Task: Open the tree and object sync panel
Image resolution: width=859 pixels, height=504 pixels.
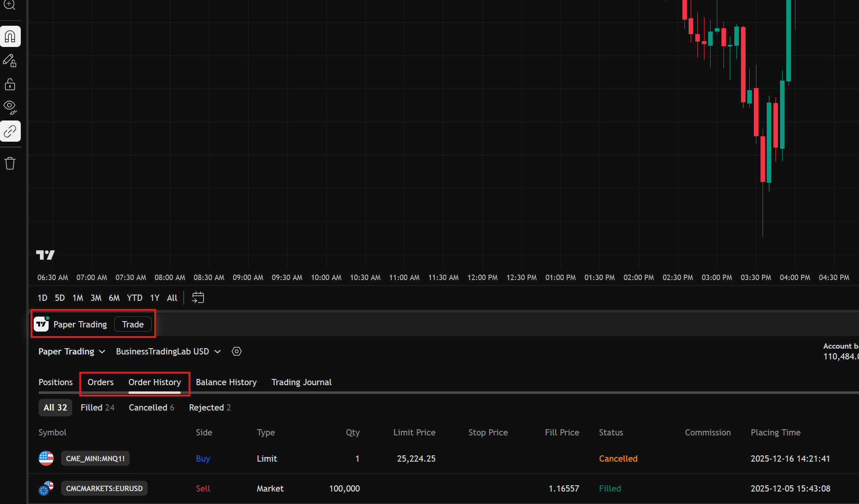Action: click(10, 131)
